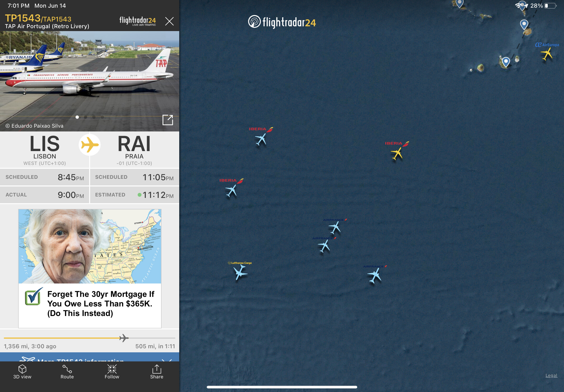564x392 pixels.
Task: Tap the Route icon
Action: [67, 372]
